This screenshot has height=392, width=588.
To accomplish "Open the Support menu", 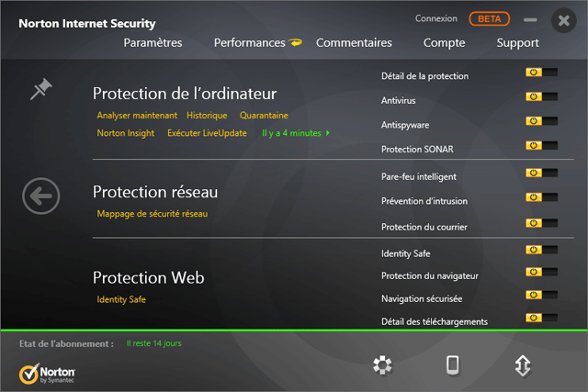I will coord(517,42).
